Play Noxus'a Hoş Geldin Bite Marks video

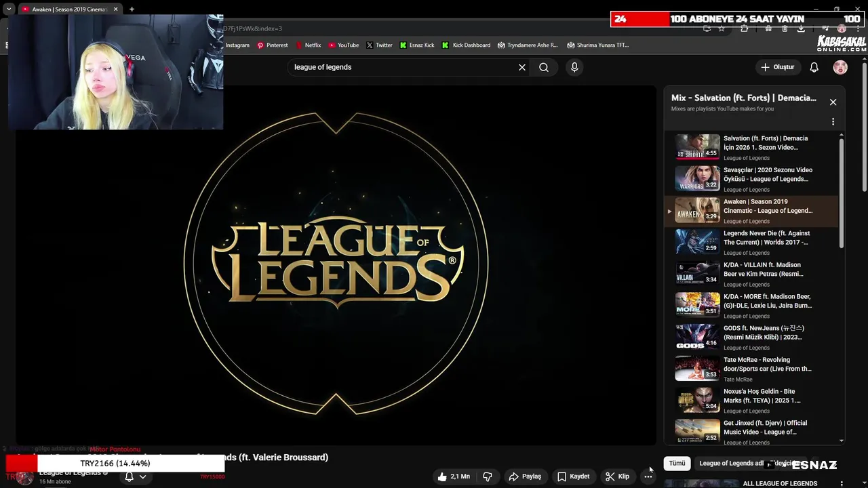coord(753,401)
